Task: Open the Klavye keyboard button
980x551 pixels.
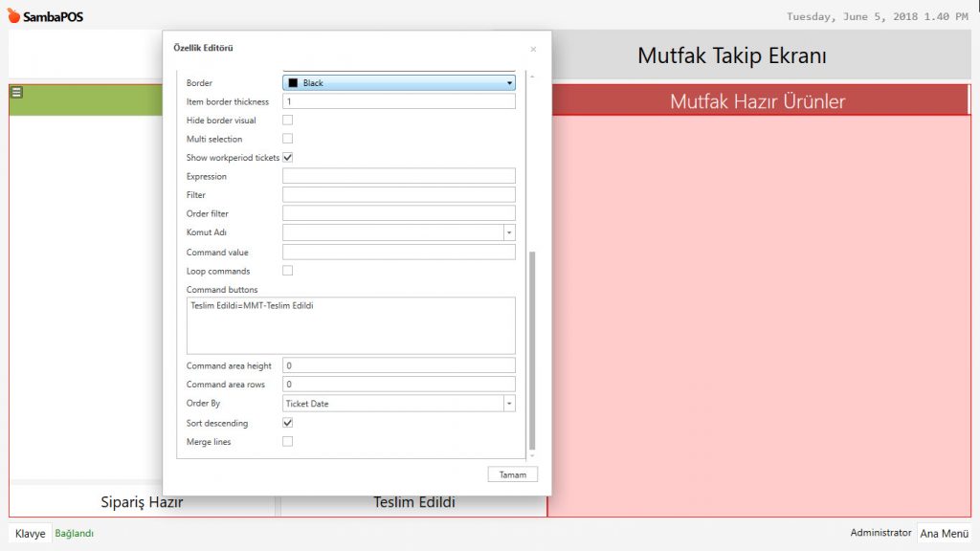Action: click(31, 534)
